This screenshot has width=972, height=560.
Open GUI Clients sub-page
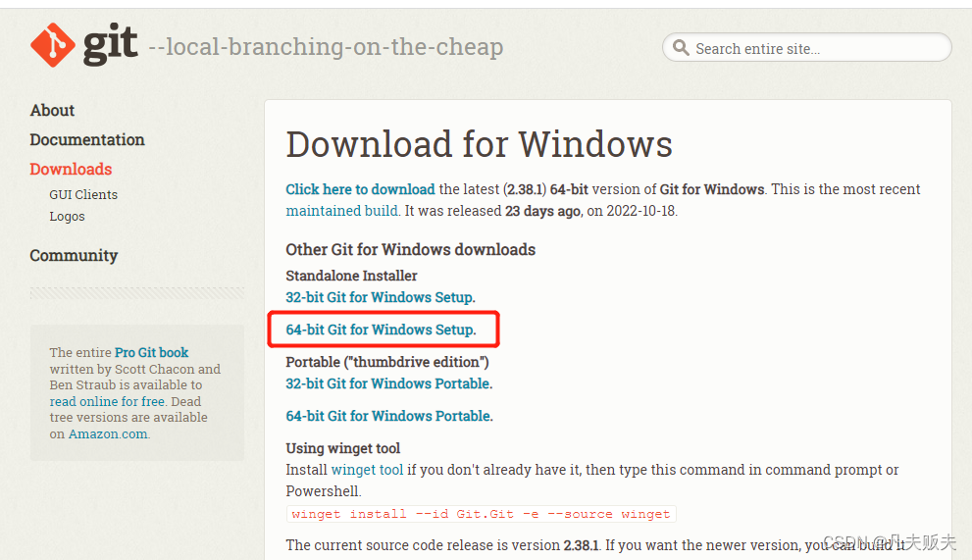pos(83,195)
